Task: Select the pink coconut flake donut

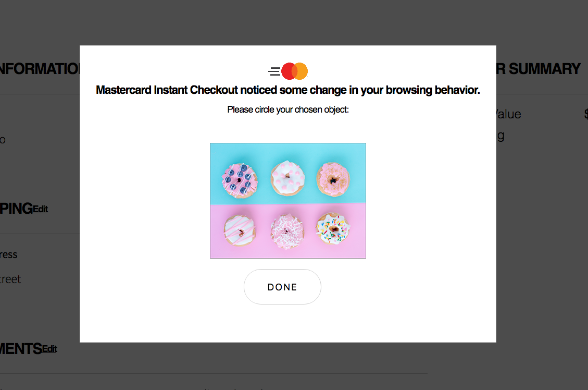Action: coord(287,231)
